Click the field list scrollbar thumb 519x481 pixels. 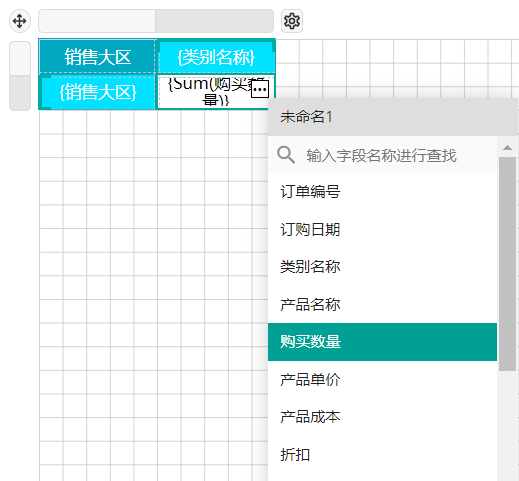[x=507, y=264]
